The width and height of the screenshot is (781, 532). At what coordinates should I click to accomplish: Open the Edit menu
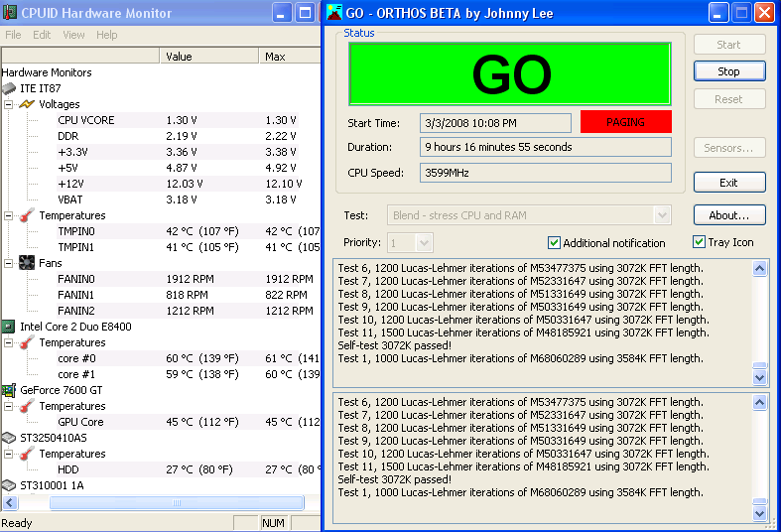42,35
